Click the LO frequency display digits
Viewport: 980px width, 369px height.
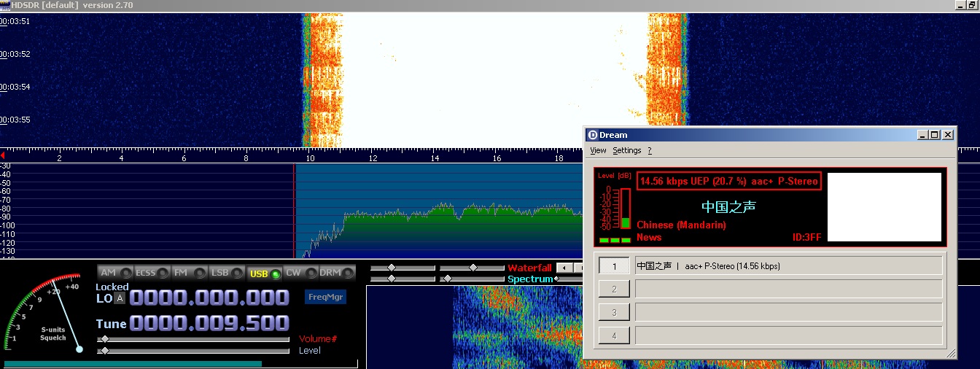209,298
